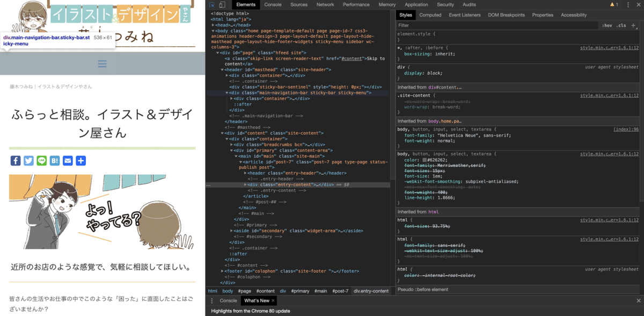Open style.min.css link beside .site-content rule
This screenshot has width=644, height=316.
610,95
